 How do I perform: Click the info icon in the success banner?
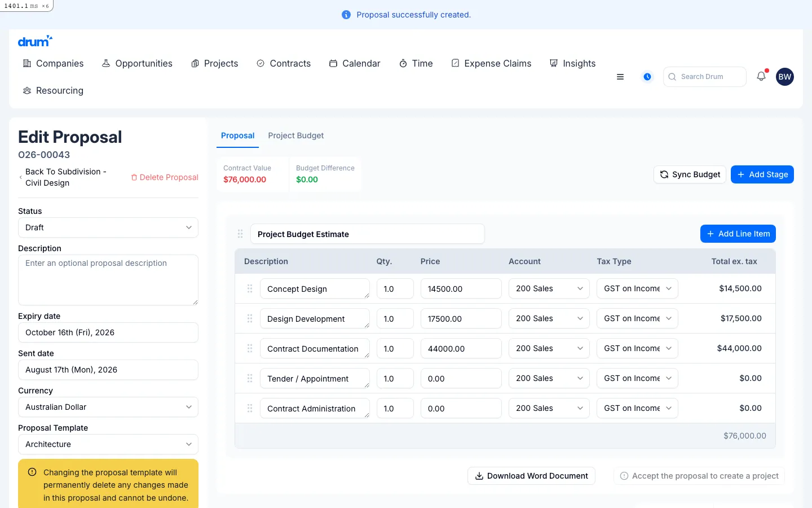click(x=346, y=15)
